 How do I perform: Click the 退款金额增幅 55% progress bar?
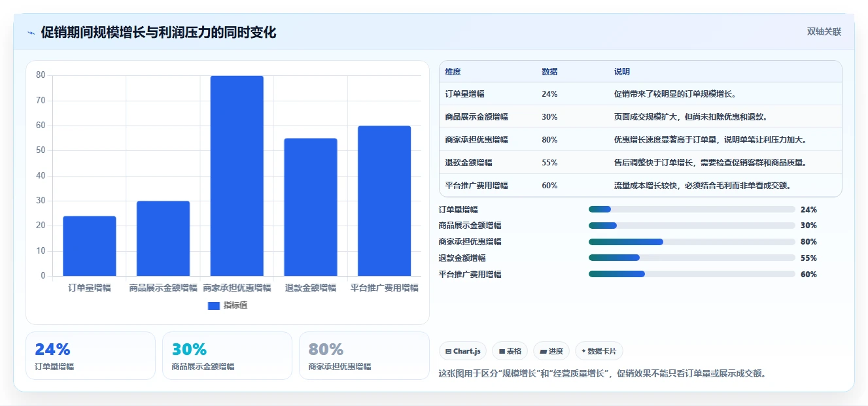pyautogui.click(x=692, y=258)
